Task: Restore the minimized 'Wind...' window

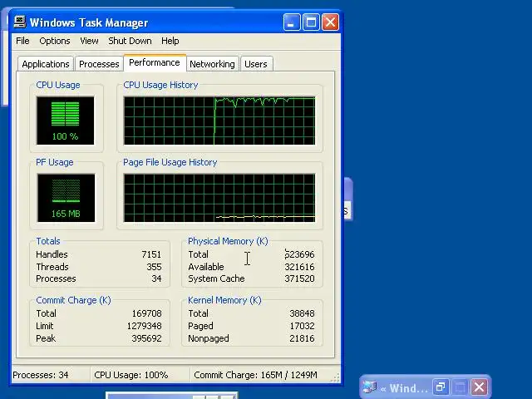Action: point(441,387)
